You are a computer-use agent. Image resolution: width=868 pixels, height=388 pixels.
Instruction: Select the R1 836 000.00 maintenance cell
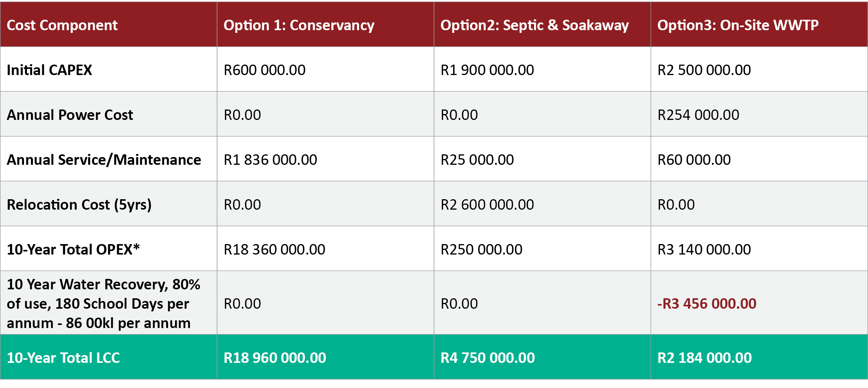[270, 160]
